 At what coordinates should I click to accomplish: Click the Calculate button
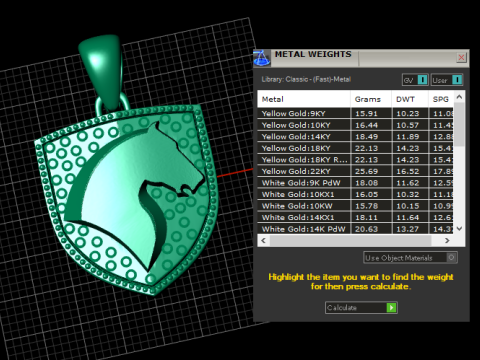[361, 307]
